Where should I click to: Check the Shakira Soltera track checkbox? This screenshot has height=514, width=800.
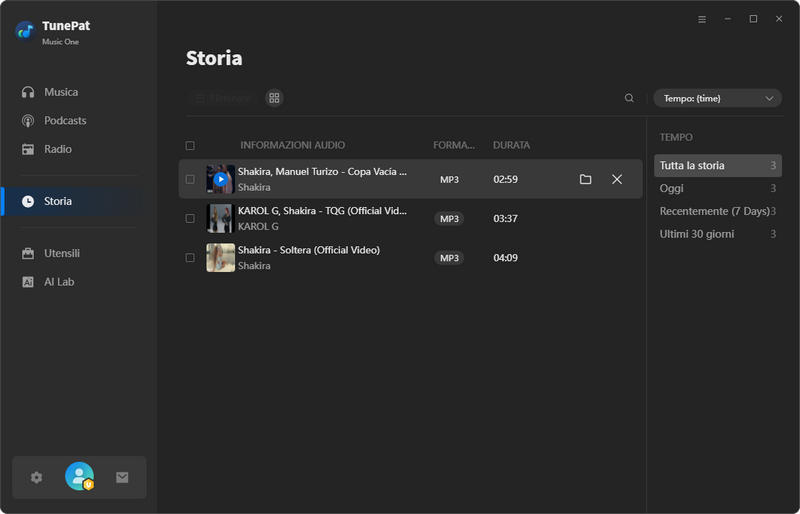click(190, 258)
